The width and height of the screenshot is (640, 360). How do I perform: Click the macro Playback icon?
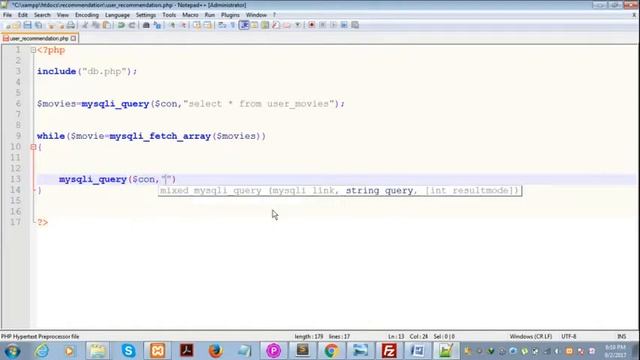(x=333, y=25)
